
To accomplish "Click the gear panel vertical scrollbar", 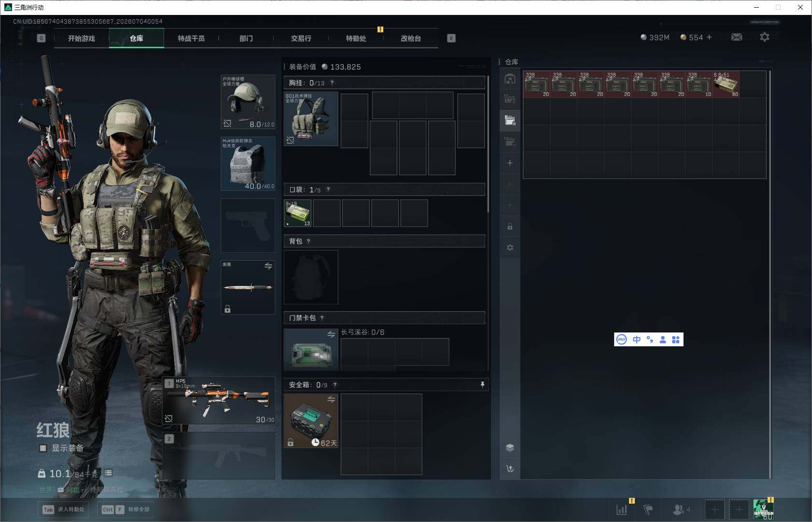I will point(488,144).
